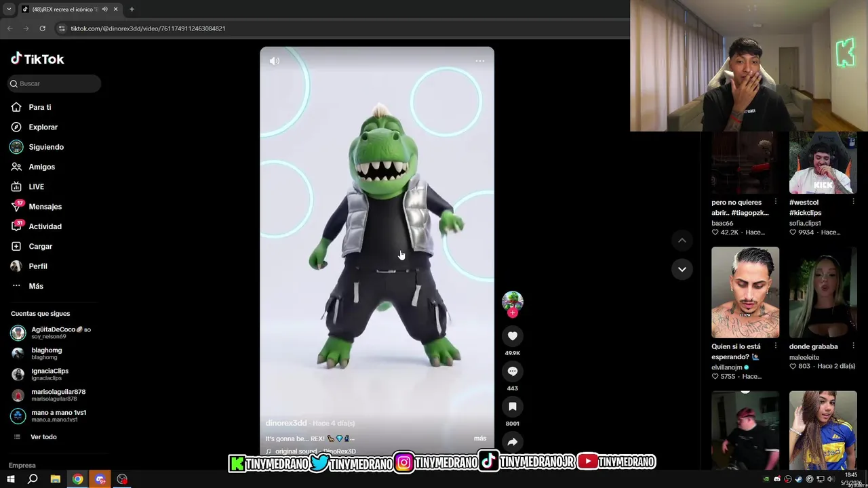Open Windows Start menu
This screenshot has width=868, height=488.
(10, 479)
